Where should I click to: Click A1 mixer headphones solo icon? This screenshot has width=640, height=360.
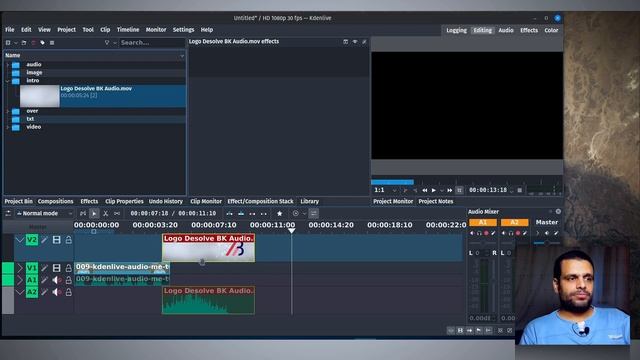click(x=479, y=233)
